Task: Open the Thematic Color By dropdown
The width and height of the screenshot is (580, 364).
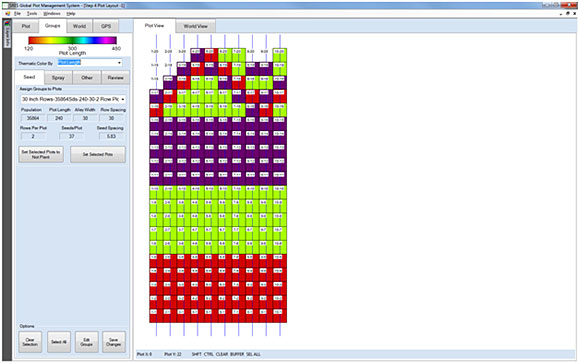Action: (90, 63)
